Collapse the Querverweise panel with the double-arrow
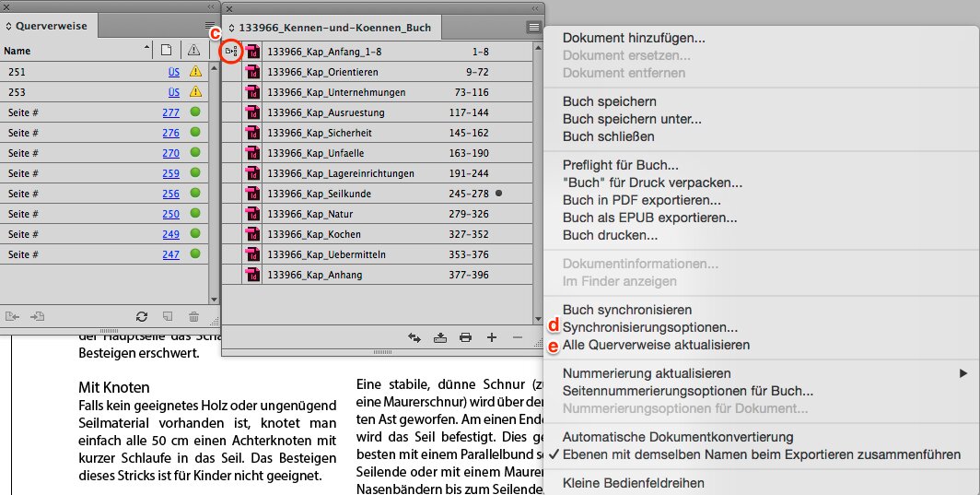Screen dimensions: 980x495 [x=211, y=6]
